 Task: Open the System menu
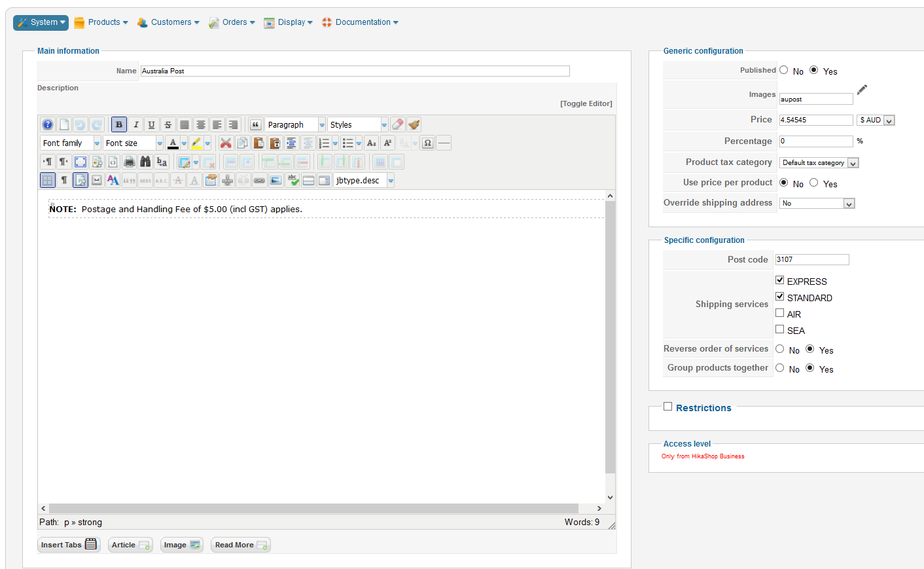[x=41, y=22]
